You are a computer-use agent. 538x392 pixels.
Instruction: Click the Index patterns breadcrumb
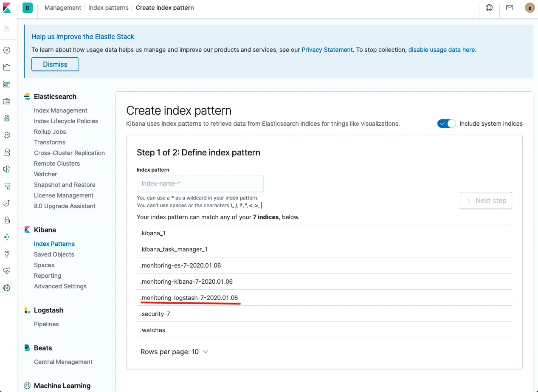pyautogui.click(x=108, y=8)
